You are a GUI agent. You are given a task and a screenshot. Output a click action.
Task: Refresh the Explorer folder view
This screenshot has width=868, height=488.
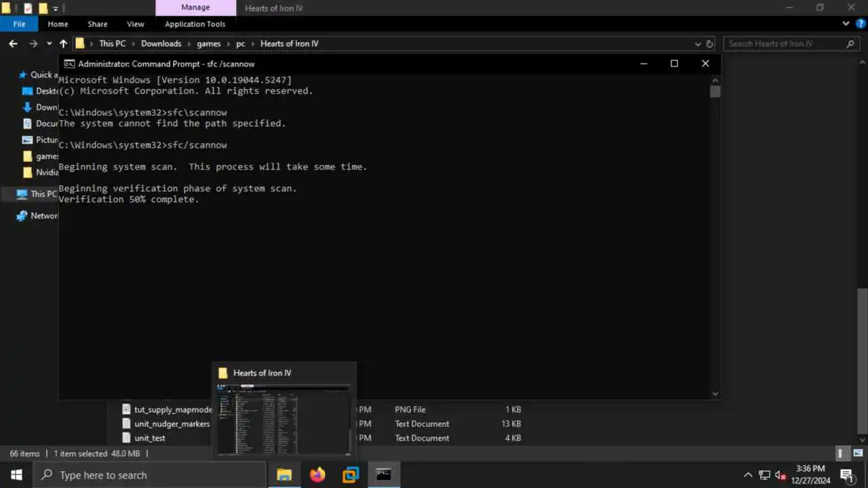pos(710,44)
